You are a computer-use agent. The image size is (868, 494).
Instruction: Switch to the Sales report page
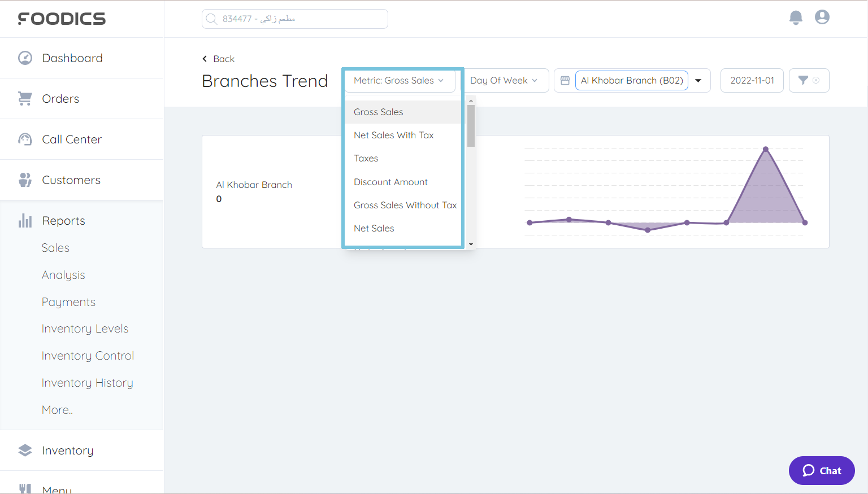(55, 247)
